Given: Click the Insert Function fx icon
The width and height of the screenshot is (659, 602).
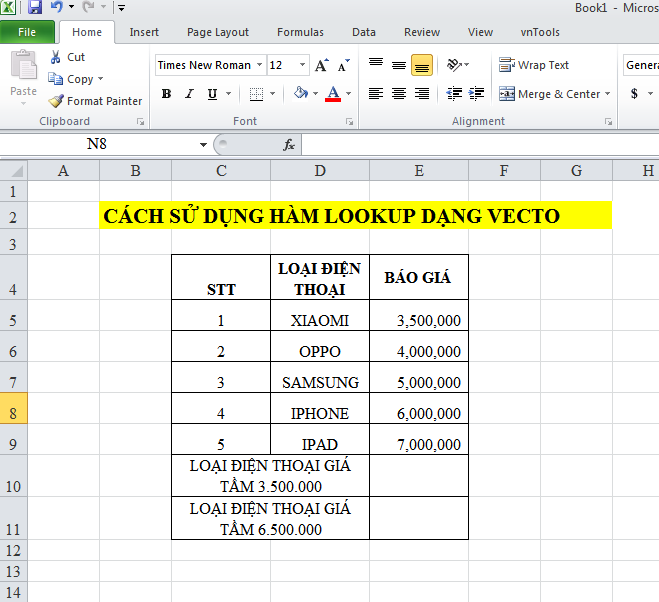Looking at the screenshot, I should click(289, 145).
